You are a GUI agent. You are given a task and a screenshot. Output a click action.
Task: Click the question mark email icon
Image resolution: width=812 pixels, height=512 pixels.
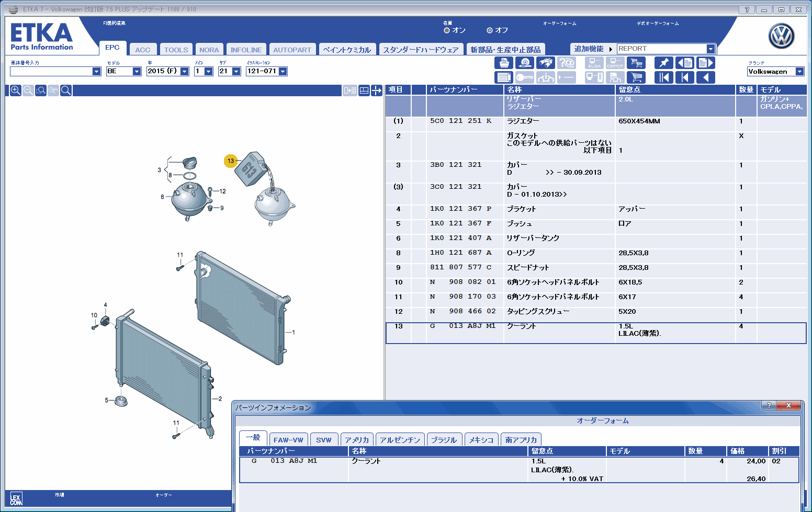click(x=567, y=63)
